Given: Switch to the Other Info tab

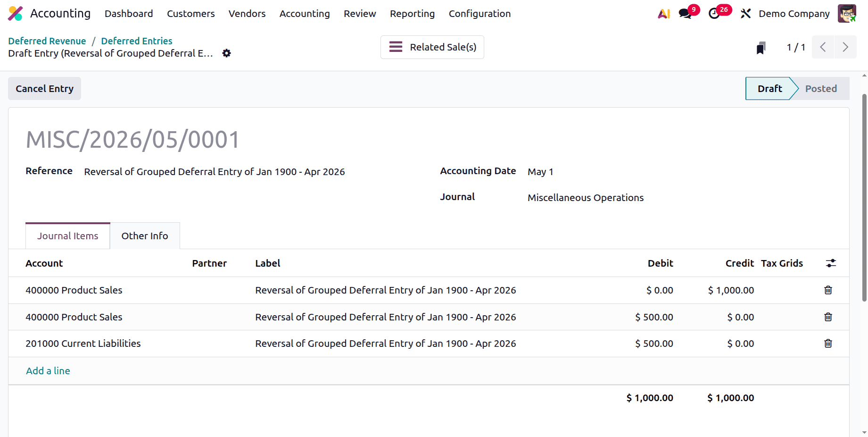Looking at the screenshot, I should coord(145,235).
